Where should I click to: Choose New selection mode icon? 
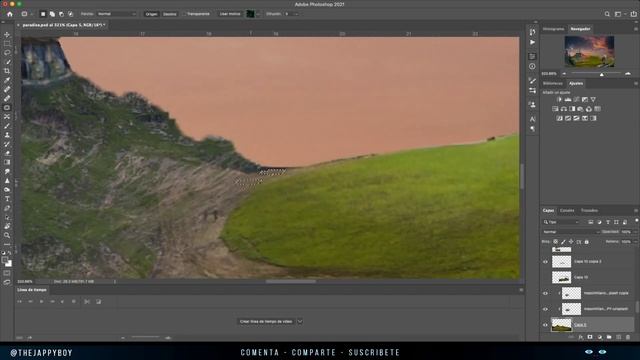43,14
